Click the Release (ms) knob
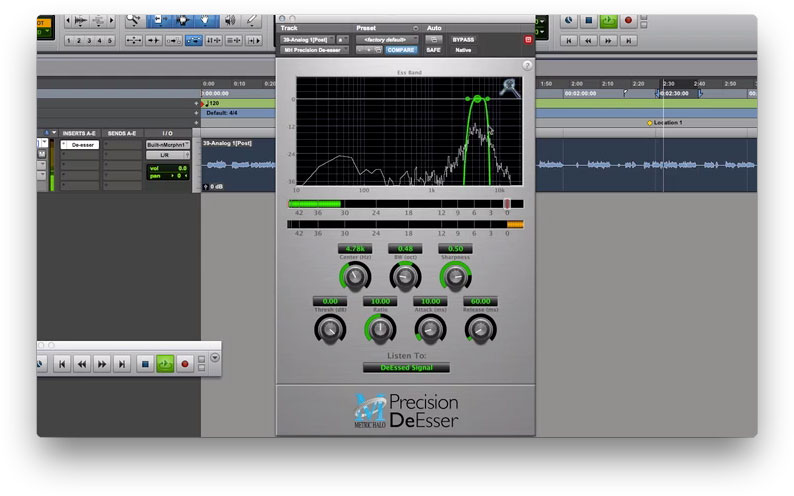This screenshot has width=794, height=496. (481, 329)
